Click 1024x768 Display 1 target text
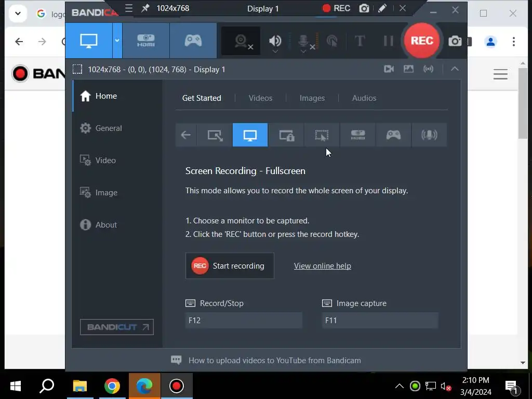 coord(156,69)
